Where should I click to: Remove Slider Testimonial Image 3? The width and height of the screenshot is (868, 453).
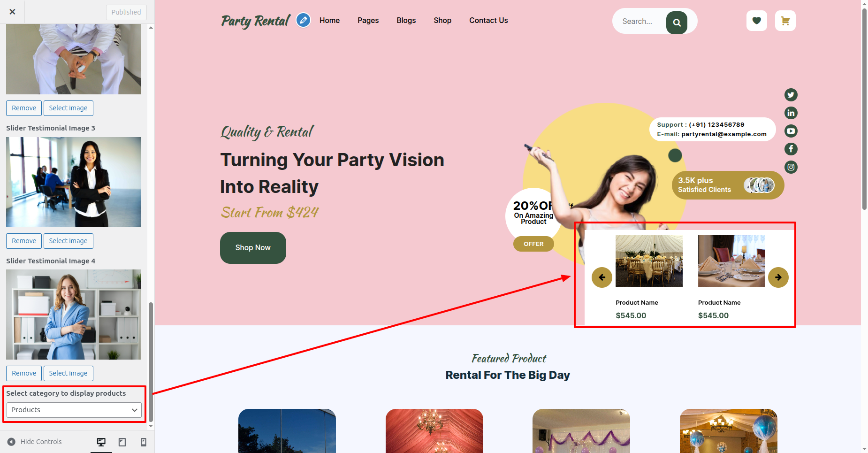click(24, 241)
